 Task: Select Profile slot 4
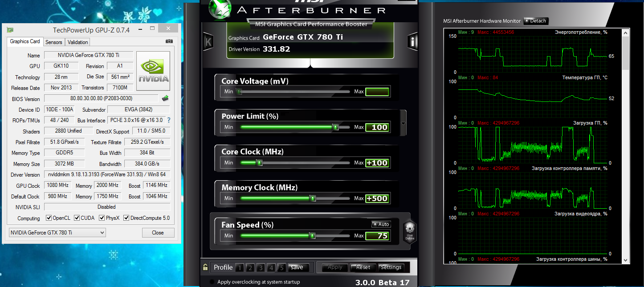click(271, 268)
